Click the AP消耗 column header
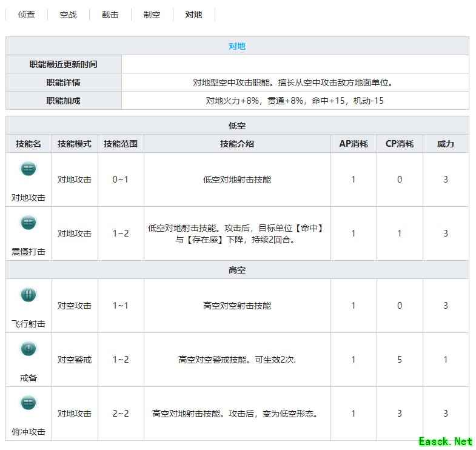 354,144
